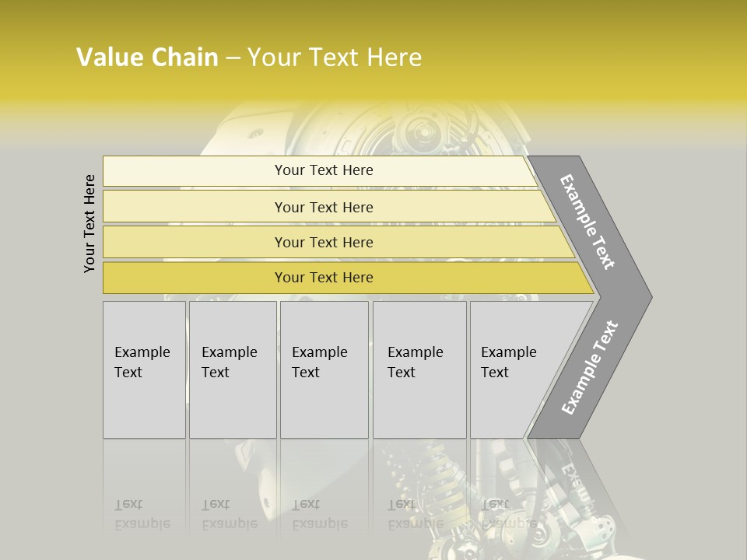Select the second "Your Text Here" bar from top
The image size is (747, 560).
pyautogui.click(x=323, y=207)
